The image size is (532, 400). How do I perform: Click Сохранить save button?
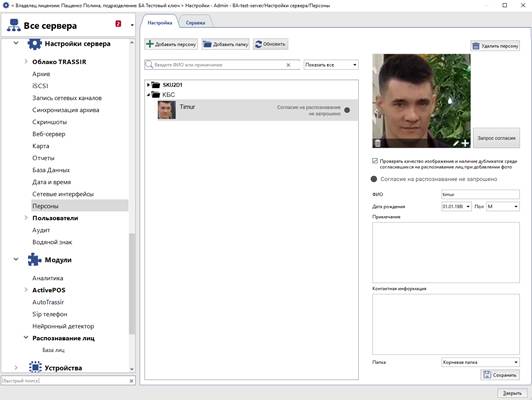(x=500, y=375)
